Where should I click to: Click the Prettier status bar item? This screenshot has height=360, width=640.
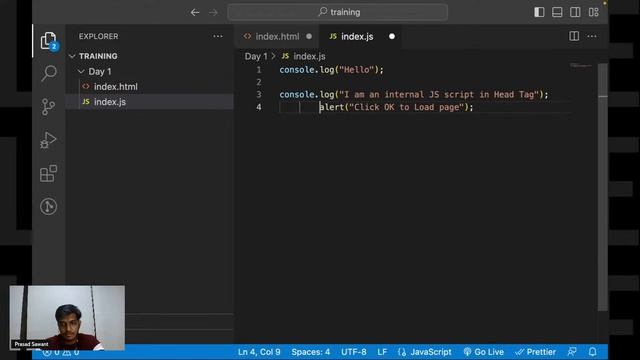[x=536, y=352]
